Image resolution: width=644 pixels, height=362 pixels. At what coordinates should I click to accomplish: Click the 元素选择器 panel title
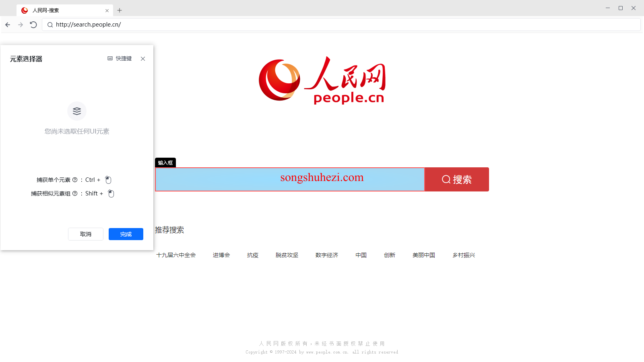26,59
